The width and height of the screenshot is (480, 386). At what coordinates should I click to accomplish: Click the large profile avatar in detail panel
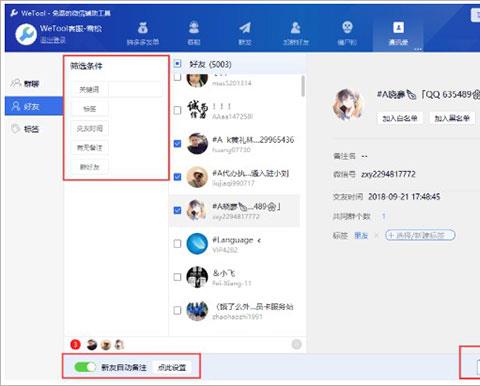(x=347, y=104)
